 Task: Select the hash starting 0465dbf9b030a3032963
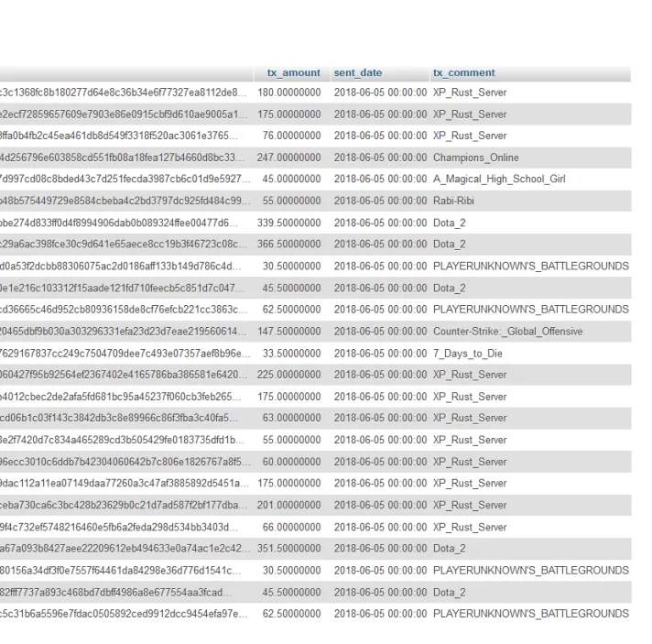point(124,331)
